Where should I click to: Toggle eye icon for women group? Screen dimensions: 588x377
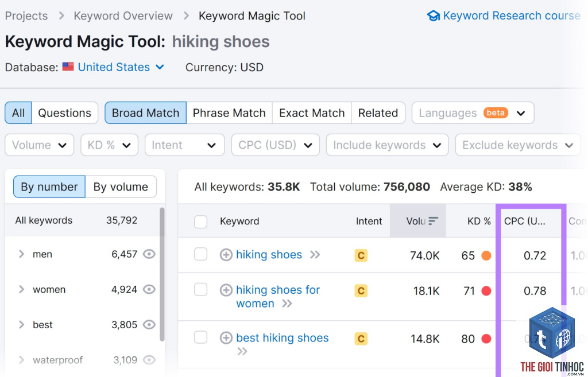click(149, 289)
